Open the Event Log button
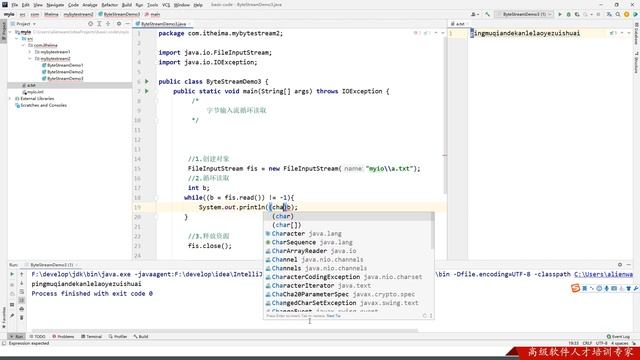Viewport: 640px width, 360px height. point(618,337)
